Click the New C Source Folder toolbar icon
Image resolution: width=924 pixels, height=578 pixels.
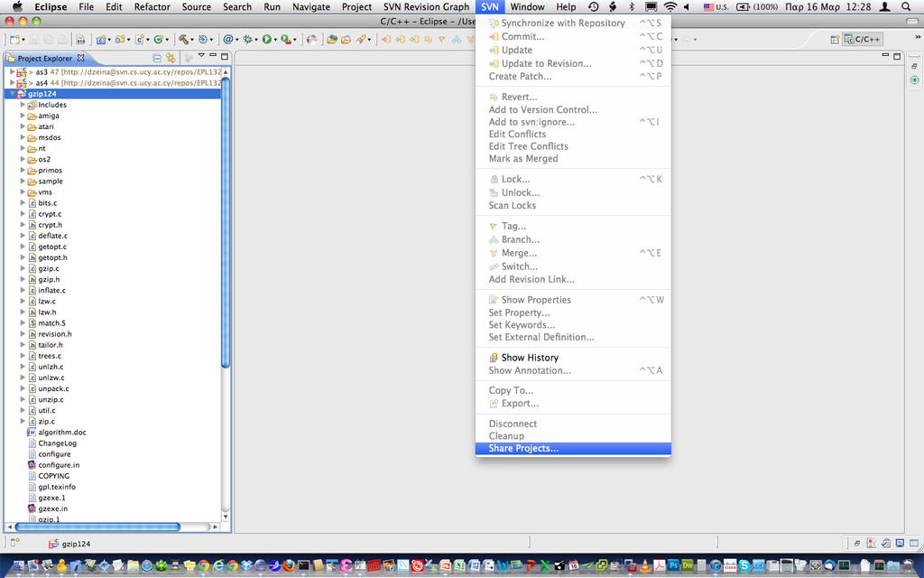click(120, 40)
